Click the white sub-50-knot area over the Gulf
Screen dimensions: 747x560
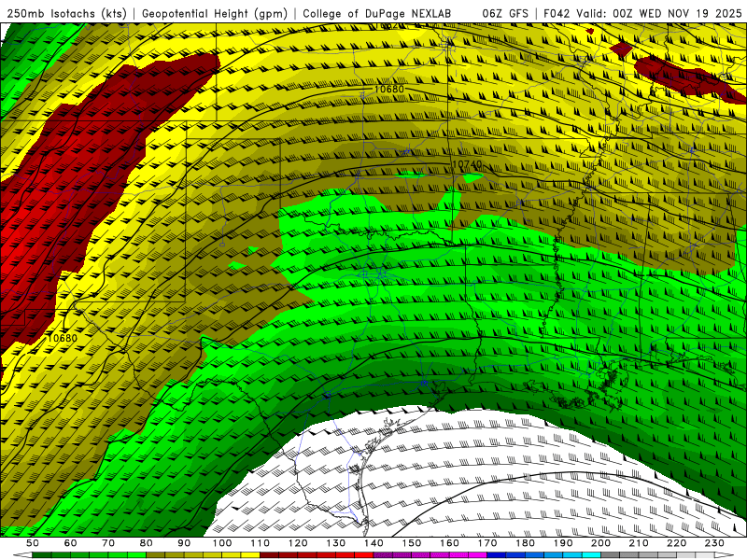click(x=453, y=476)
